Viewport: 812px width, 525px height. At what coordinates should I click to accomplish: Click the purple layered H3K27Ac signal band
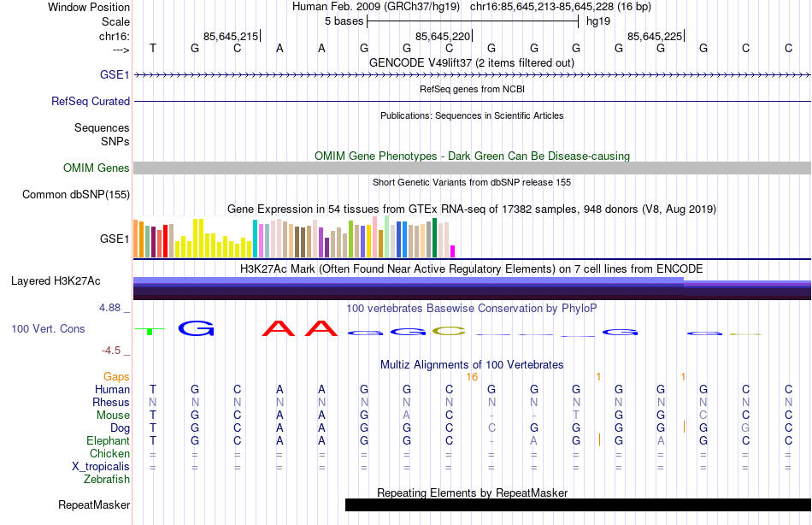pyautogui.click(x=472, y=288)
